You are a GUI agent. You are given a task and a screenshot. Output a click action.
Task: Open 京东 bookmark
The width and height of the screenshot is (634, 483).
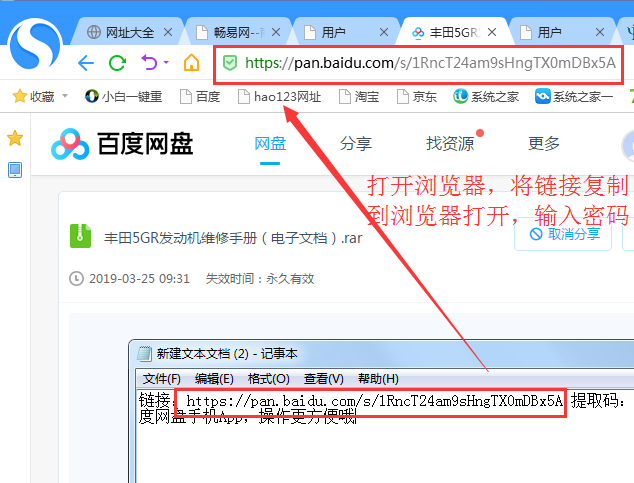[x=416, y=97]
